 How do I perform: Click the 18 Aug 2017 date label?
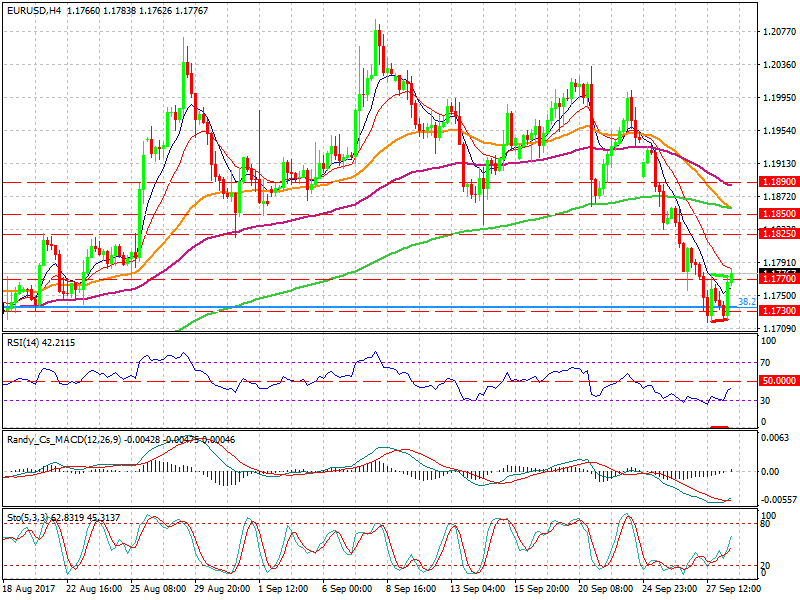(30, 591)
